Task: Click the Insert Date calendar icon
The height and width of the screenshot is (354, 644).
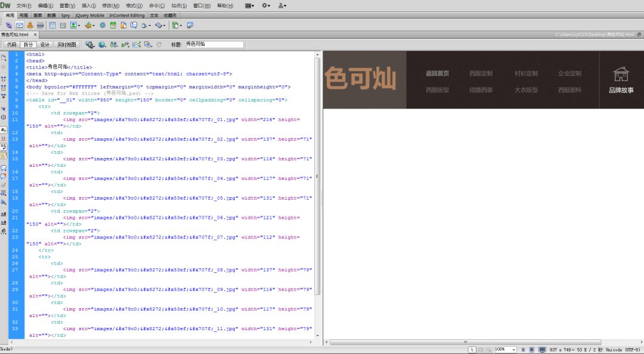Action: (x=113, y=25)
